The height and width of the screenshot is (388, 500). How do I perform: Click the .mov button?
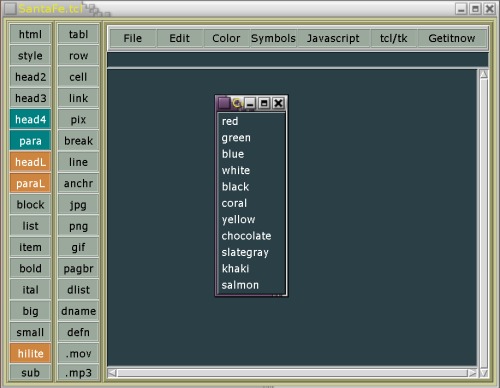point(78,353)
